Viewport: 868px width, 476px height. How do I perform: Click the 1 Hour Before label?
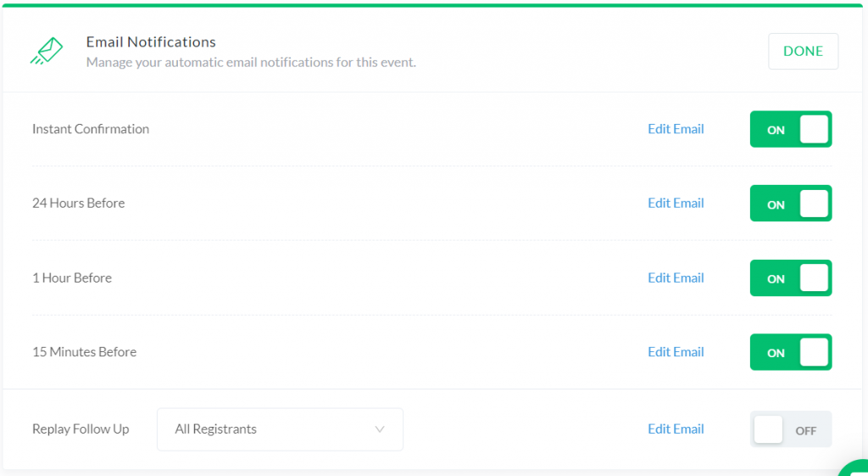(72, 277)
